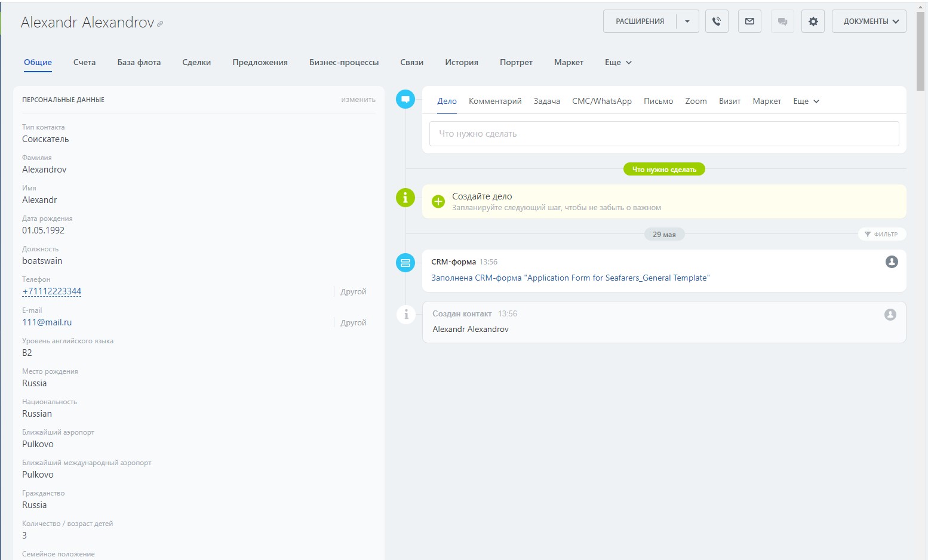The height and width of the screenshot is (560, 928).
Task: Click the Фильтр button in timeline
Action: click(x=881, y=234)
